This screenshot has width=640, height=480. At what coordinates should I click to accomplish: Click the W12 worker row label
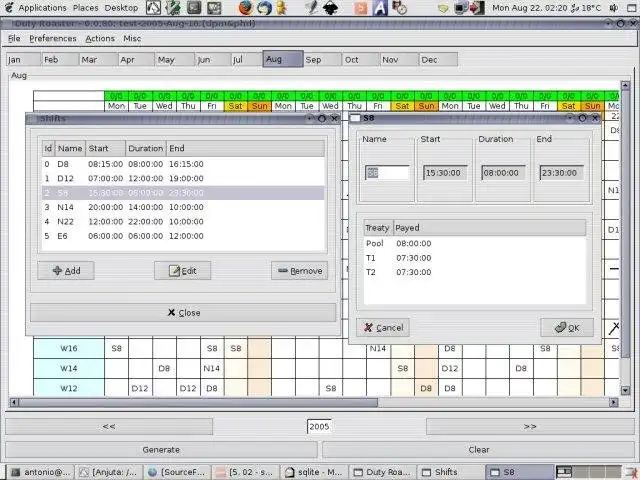[69, 388]
